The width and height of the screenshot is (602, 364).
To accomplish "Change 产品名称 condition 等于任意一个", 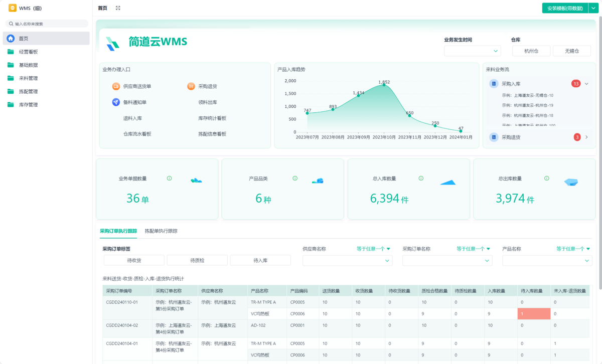I will (x=573, y=249).
